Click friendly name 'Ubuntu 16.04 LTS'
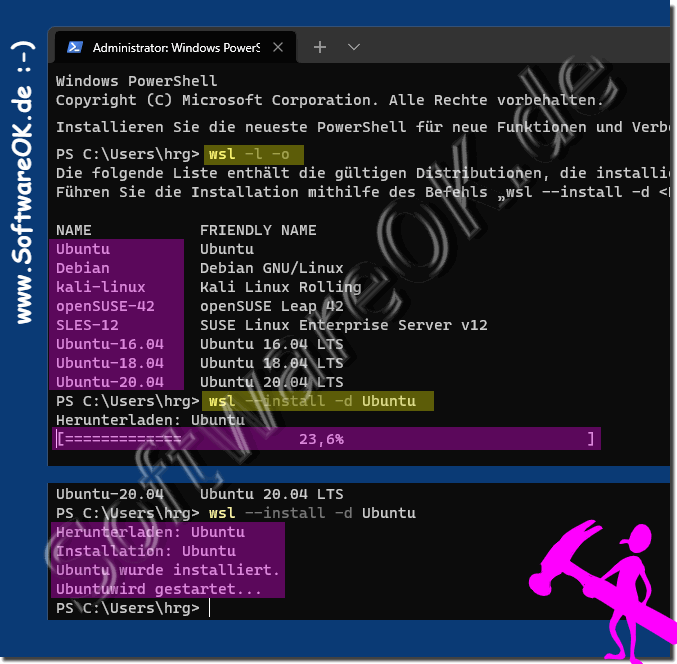The image size is (677, 664). pyautogui.click(x=272, y=345)
